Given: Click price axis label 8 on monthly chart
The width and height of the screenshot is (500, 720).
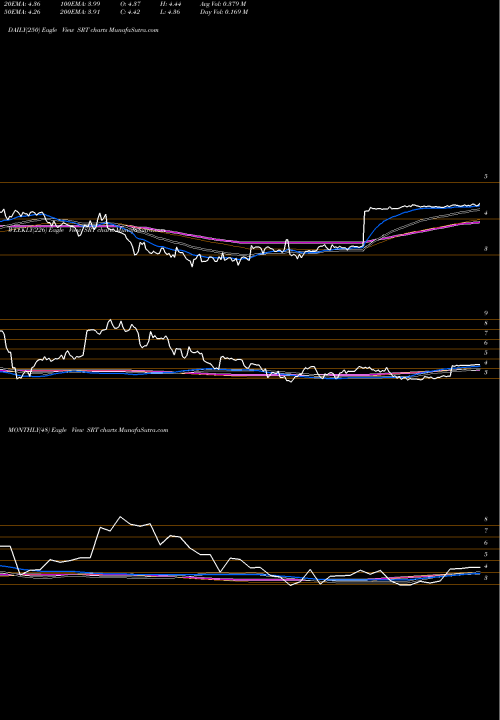Looking at the screenshot, I should 485,519.
